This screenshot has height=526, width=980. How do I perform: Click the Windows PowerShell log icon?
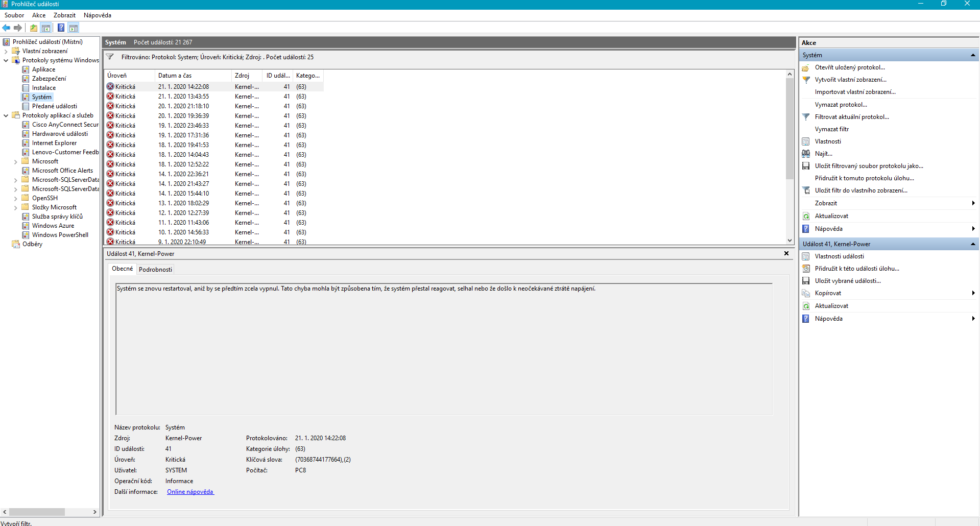[26, 235]
